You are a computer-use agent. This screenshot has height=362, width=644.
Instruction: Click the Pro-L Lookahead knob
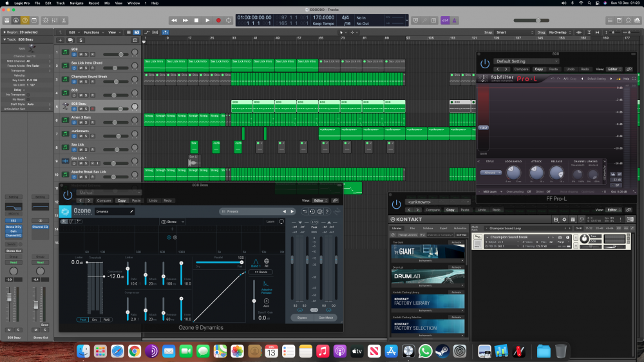click(513, 173)
